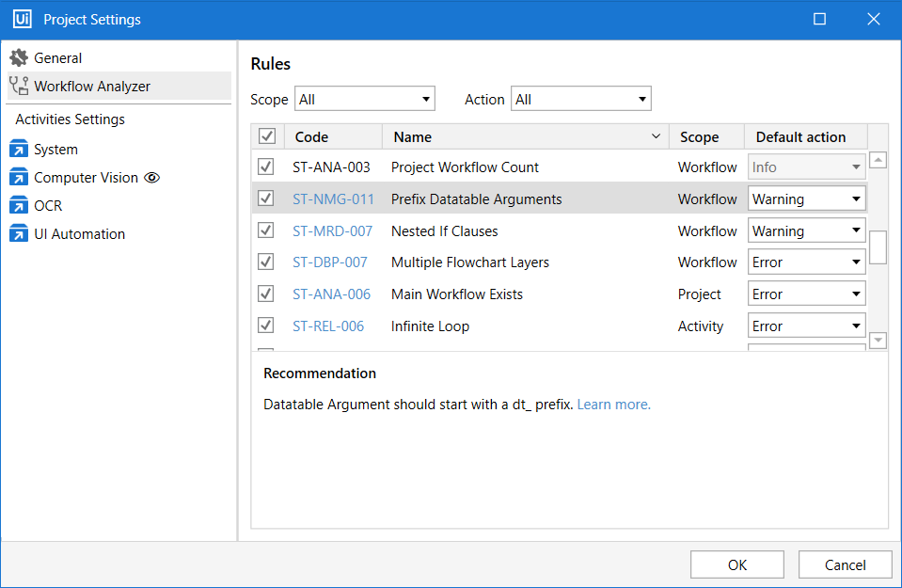Open the OCR settings icon

pyautogui.click(x=19, y=206)
